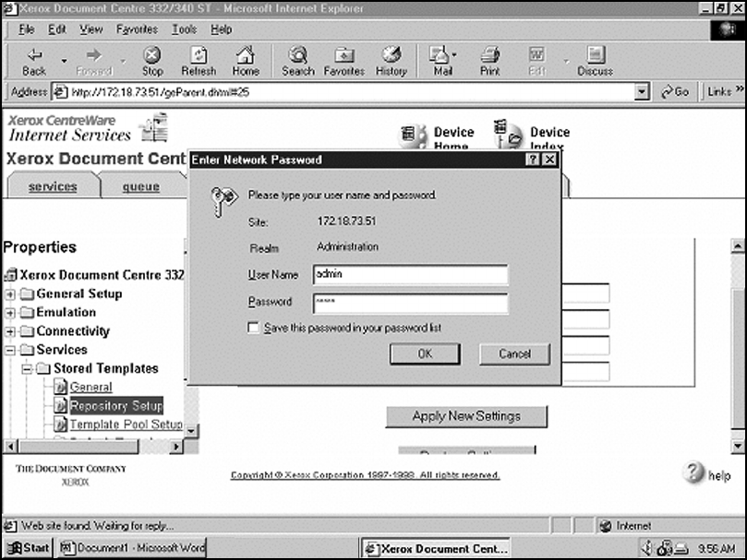Click the Properties pane scroll-right arrow

click(176, 447)
